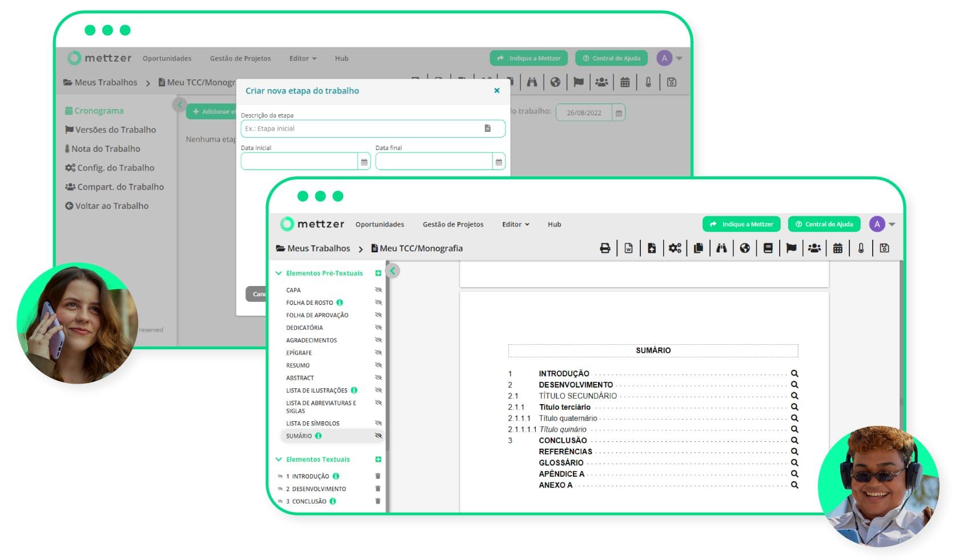Toggle visibility of FOLHA DE APROVAÇÃO
955x560 pixels.
[x=378, y=315]
